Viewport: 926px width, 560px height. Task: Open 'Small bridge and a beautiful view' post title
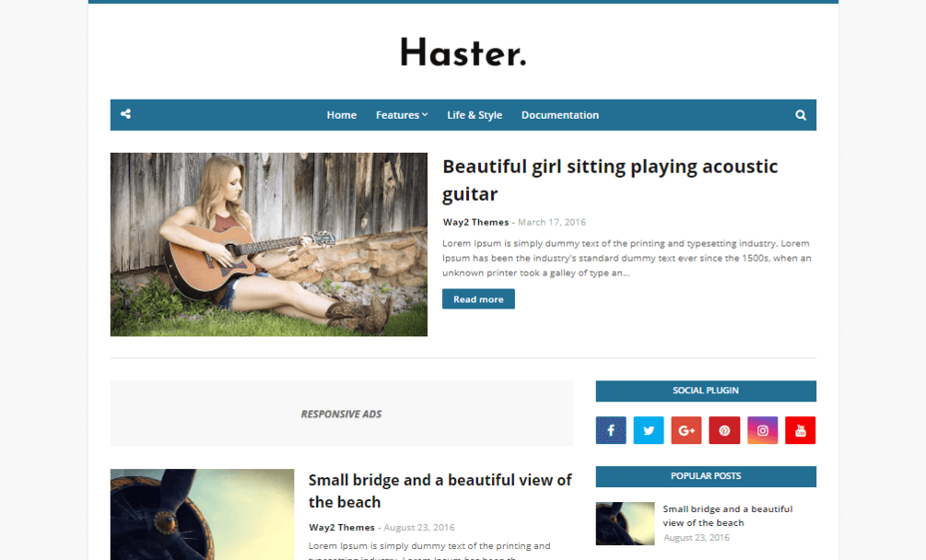tap(440, 491)
